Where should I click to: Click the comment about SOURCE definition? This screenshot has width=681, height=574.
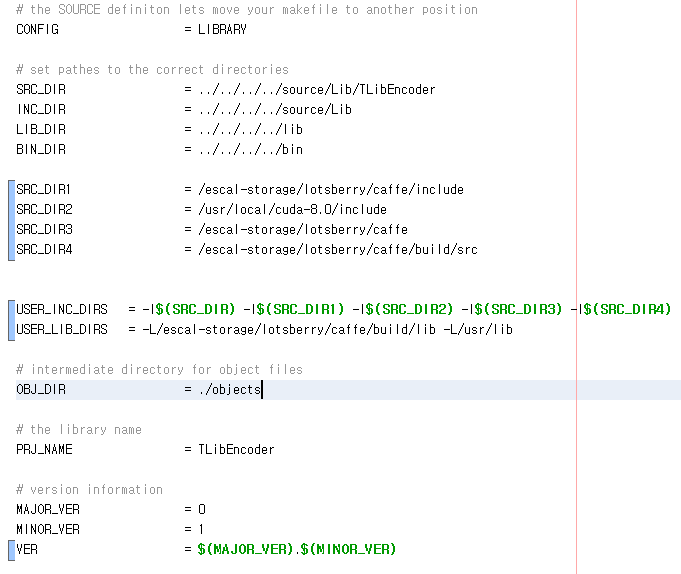click(247, 10)
